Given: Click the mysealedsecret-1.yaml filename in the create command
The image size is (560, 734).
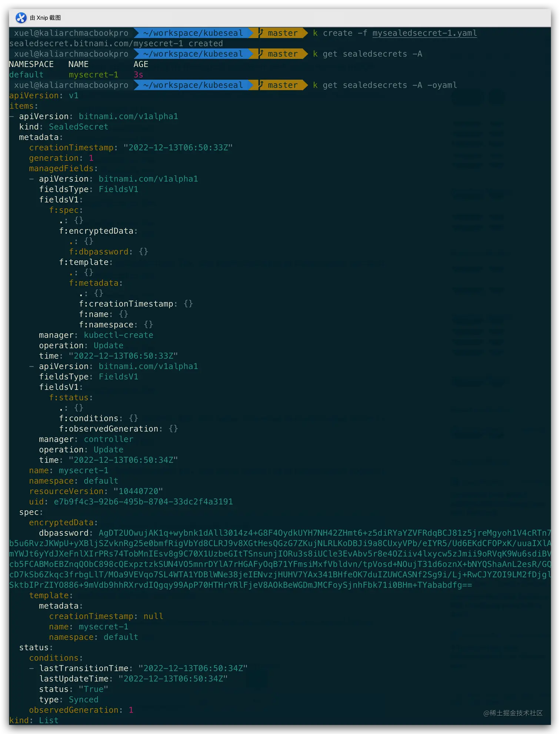Looking at the screenshot, I should [424, 33].
